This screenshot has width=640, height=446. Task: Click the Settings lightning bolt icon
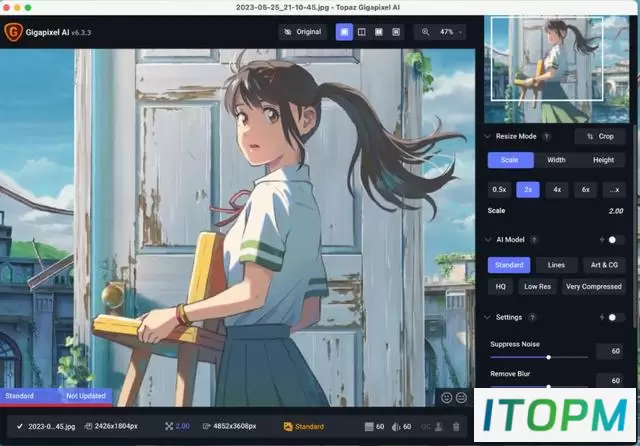(x=602, y=317)
